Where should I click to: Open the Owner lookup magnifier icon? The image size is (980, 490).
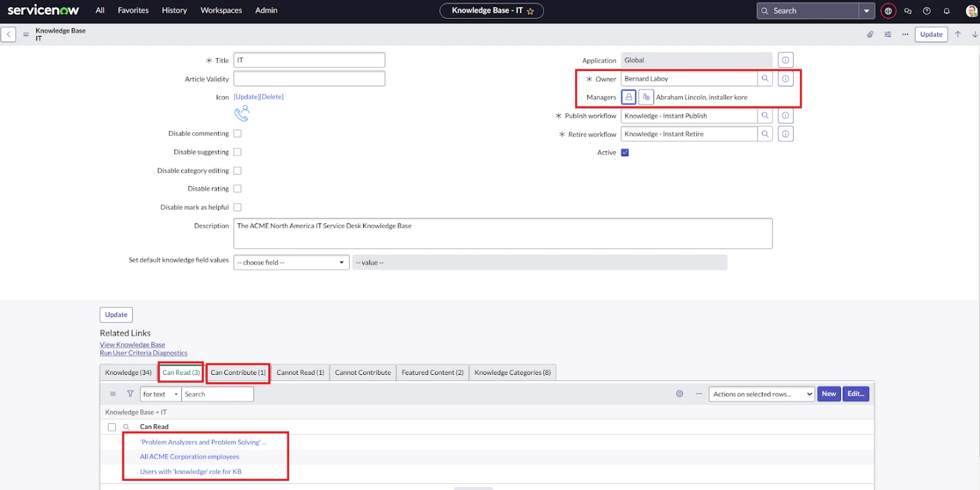point(765,78)
